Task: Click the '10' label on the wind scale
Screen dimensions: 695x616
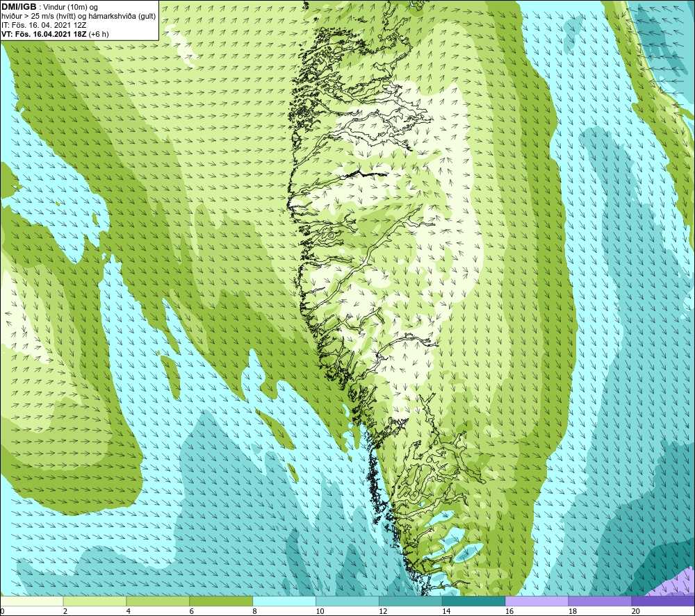Action: [320, 611]
